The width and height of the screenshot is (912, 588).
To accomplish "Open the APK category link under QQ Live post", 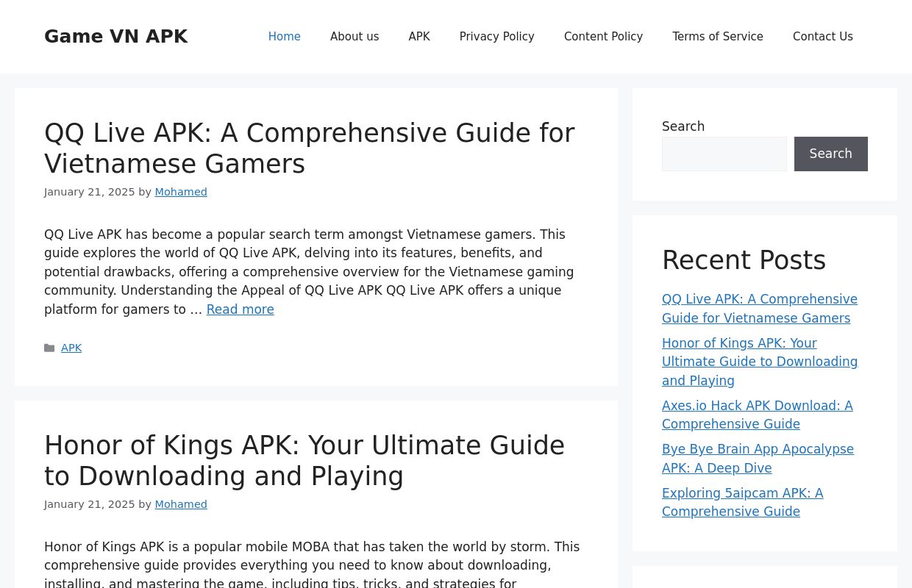I will (x=71, y=348).
